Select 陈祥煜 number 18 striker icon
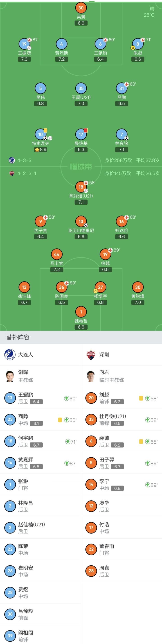The height and width of the screenshot is (644, 162). [81, 187]
